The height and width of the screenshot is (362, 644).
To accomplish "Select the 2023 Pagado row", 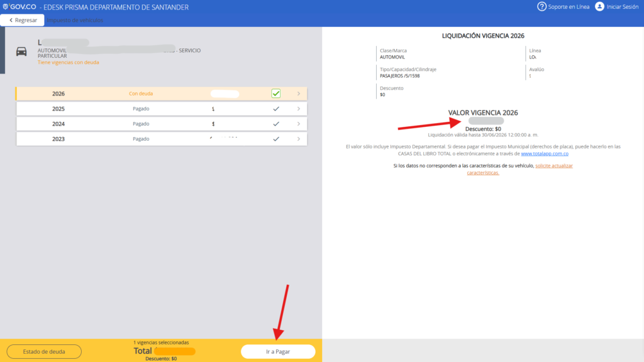I will click(x=141, y=139).
